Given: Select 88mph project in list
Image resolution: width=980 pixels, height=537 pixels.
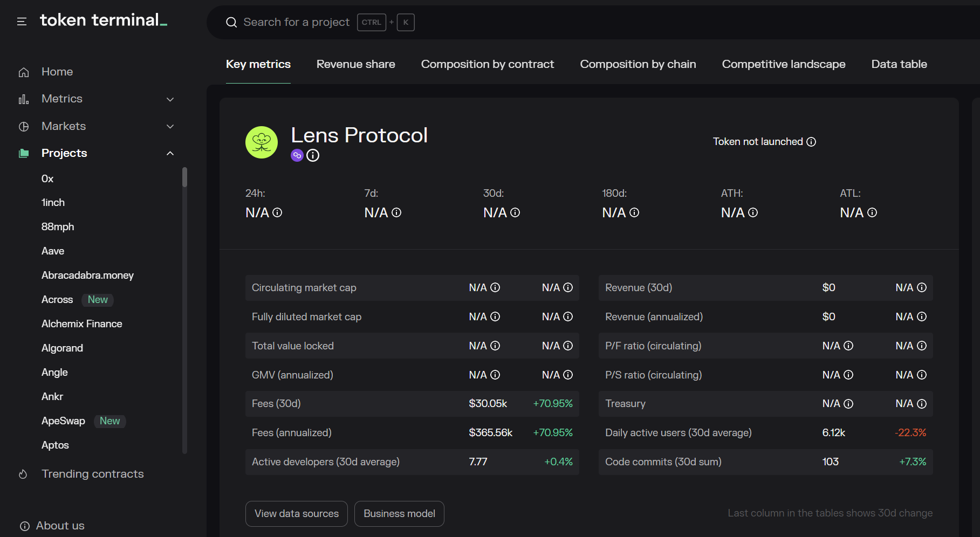Looking at the screenshot, I should (58, 227).
